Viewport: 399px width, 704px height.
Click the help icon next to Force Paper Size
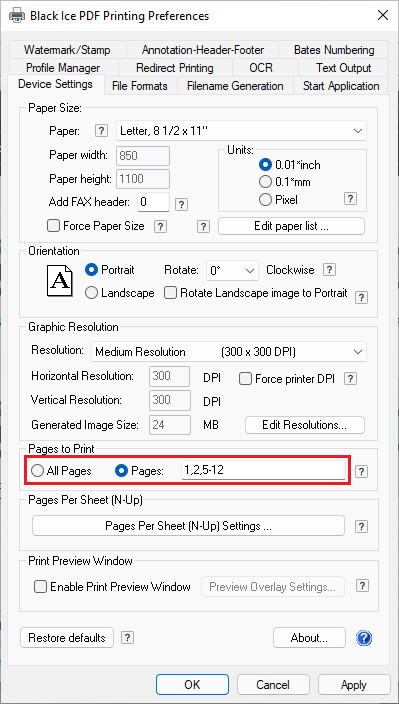click(x=160, y=226)
